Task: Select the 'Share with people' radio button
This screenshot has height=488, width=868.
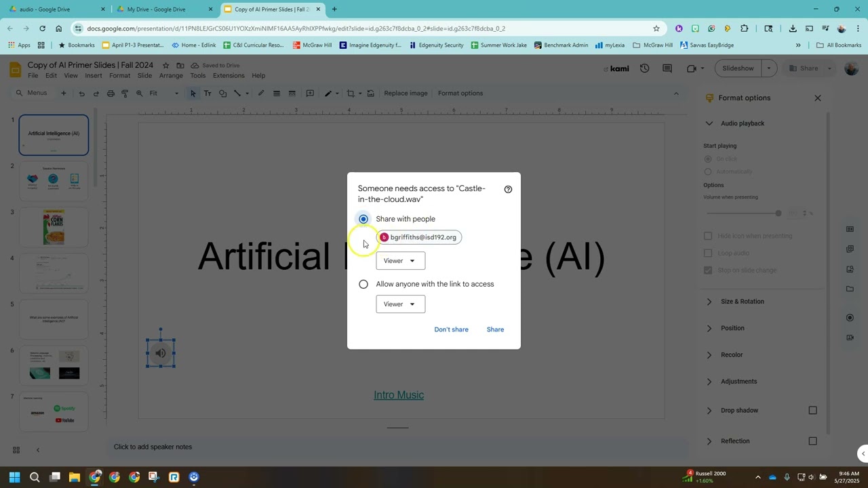Action: point(363,219)
